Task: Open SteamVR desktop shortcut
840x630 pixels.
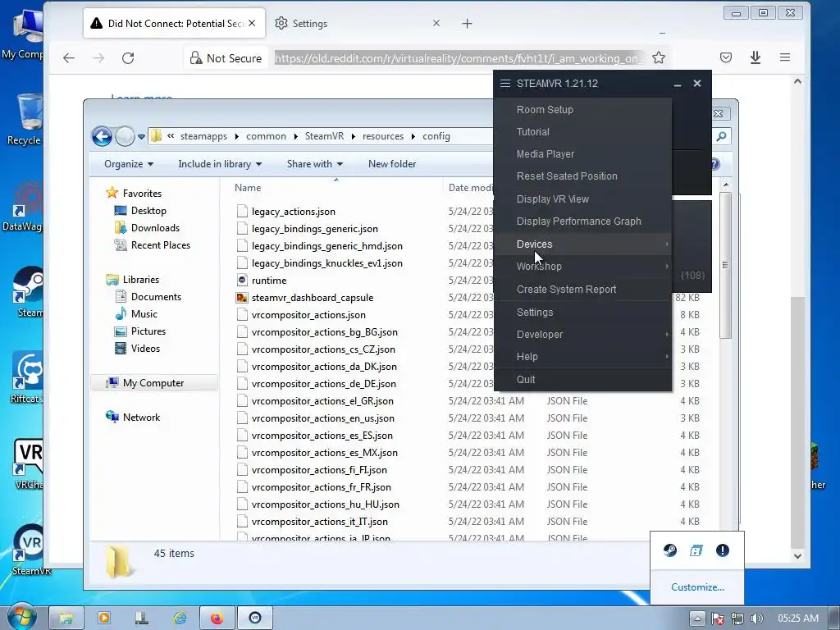Action: coord(30,550)
